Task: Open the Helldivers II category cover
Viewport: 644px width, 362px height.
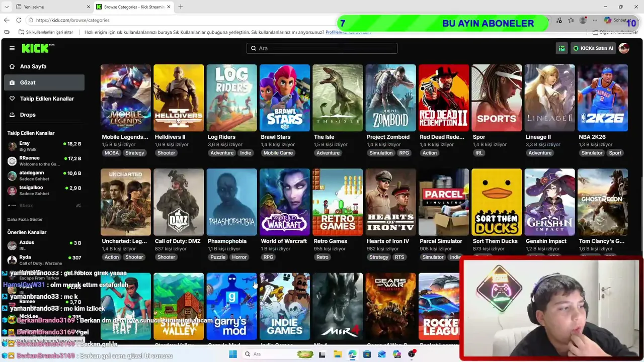Action: click(179, 98)
